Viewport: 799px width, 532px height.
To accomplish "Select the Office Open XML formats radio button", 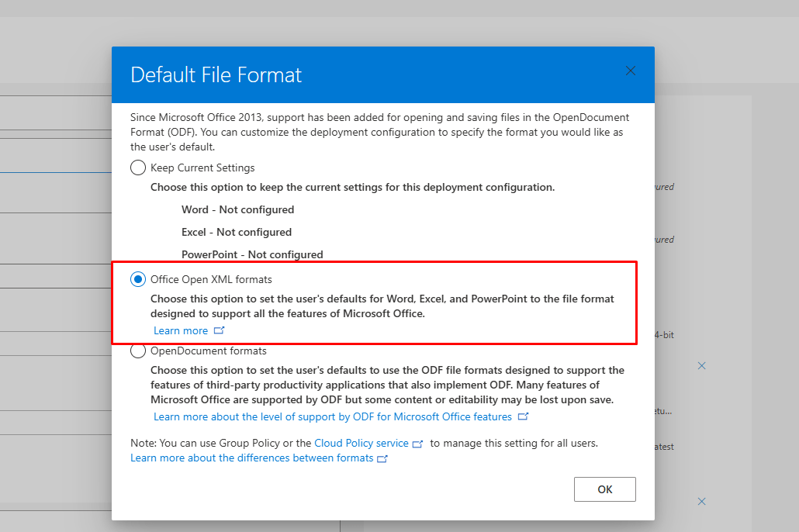I will click(138, 279).
